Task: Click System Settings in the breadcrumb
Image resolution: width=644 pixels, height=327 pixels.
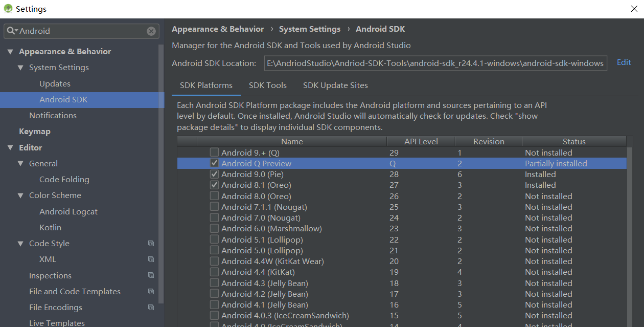Action: [310, 29]
